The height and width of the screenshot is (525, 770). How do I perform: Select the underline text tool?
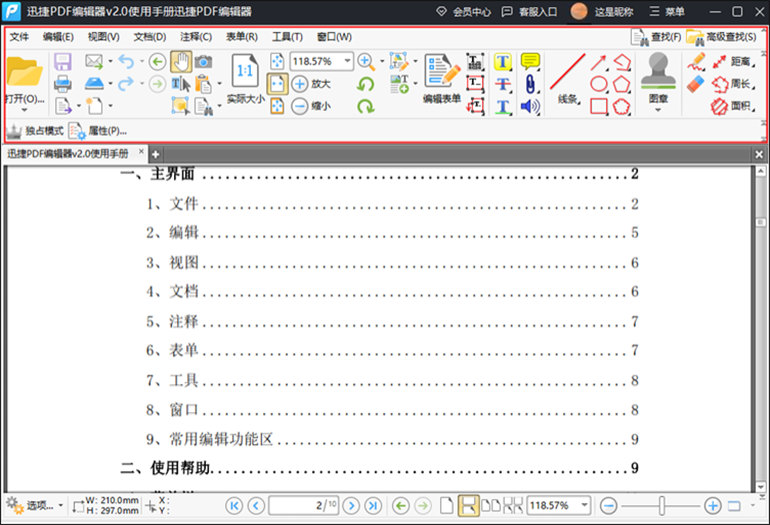(502, 107)
